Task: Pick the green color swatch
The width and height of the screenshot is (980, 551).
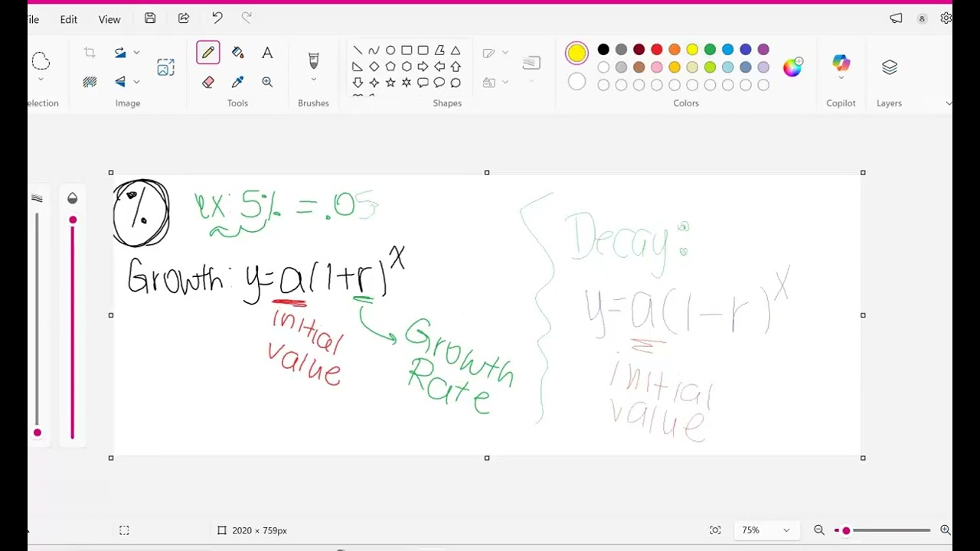Action: 710,50
